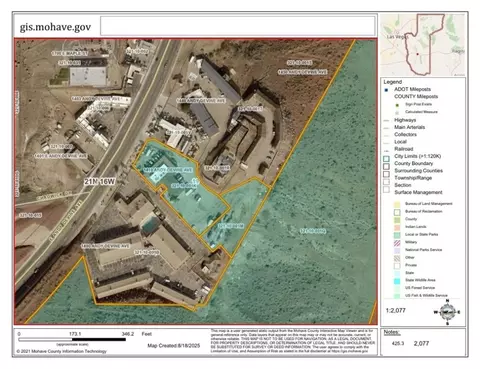Click the Legend heading

click(393, 82)
